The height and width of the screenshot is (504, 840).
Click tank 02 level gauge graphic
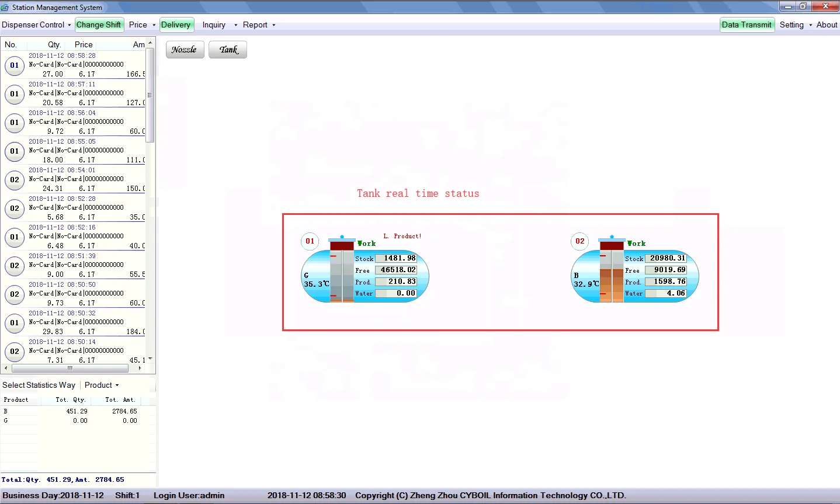(x=612, y=272)
